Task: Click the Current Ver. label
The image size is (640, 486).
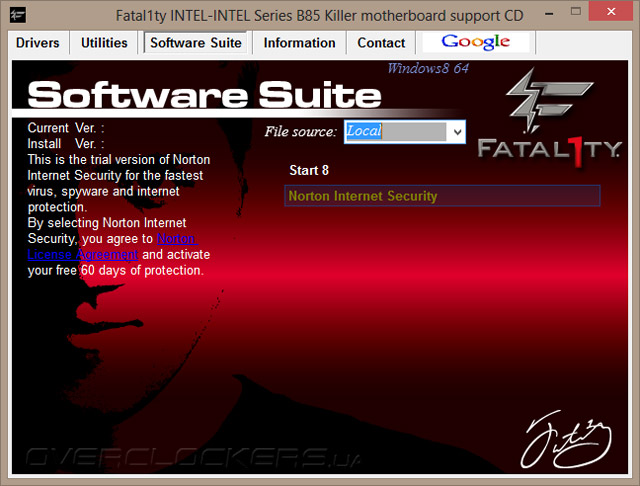Action: coord(66,128)
